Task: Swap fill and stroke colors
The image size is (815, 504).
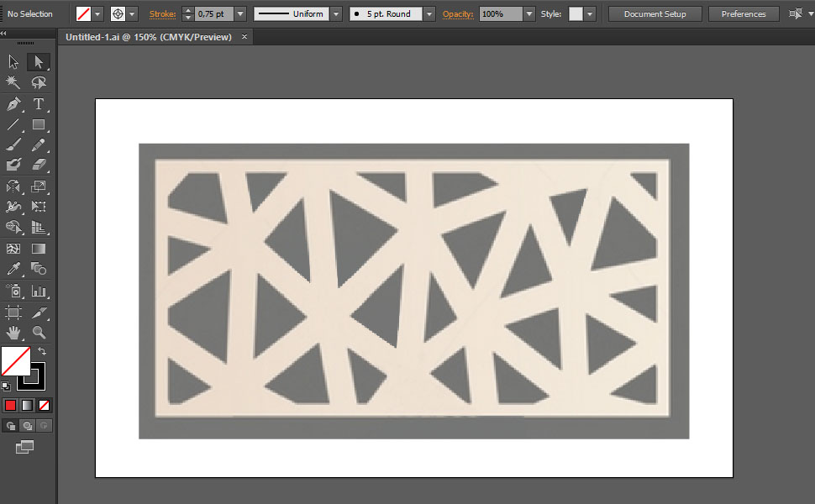Action: click(42, 351)
